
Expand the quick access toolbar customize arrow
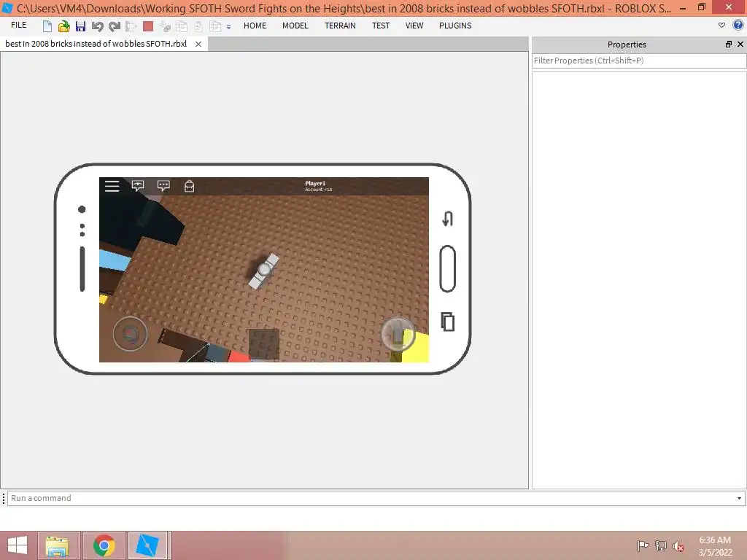228,27
